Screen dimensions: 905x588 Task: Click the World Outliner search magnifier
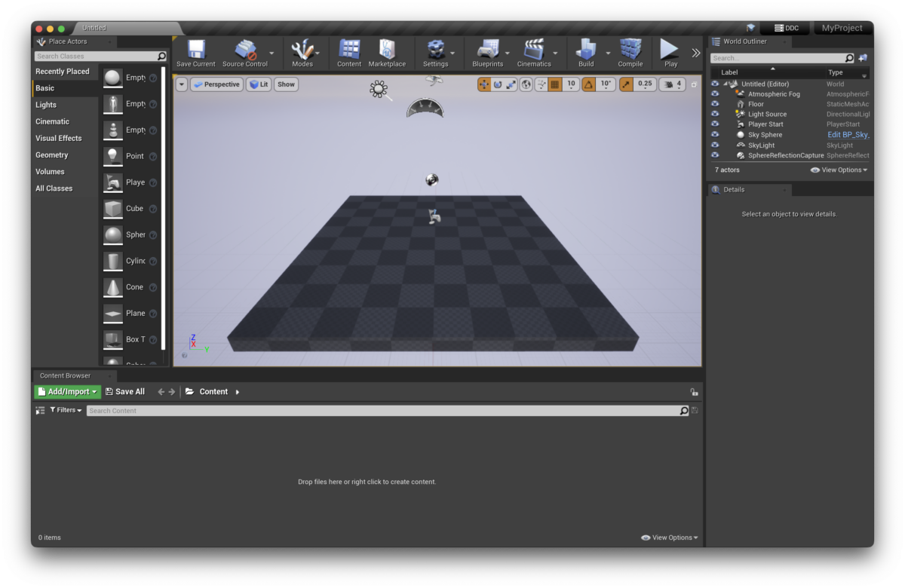(849, 58)
